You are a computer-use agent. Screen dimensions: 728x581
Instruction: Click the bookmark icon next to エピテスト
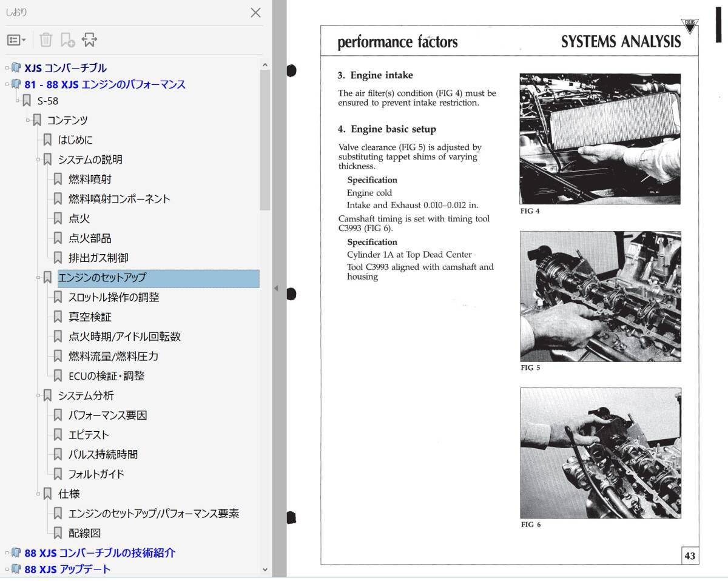58,435
